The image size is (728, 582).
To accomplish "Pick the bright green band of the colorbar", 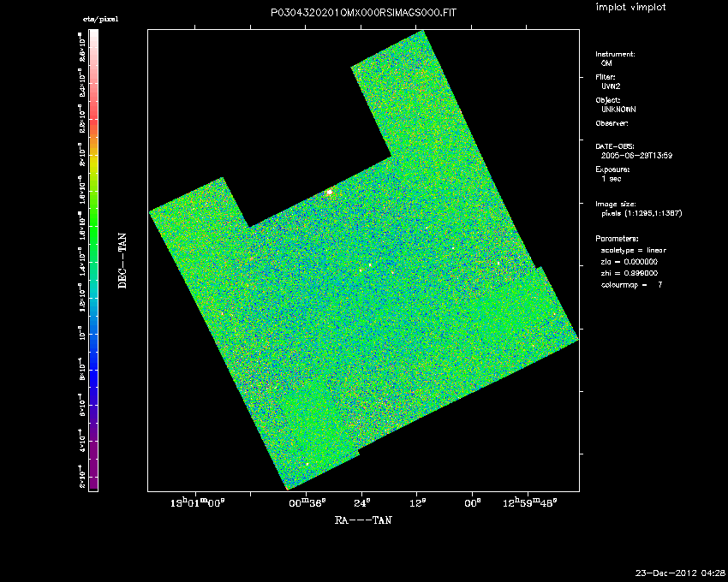I will coord(93,232).
